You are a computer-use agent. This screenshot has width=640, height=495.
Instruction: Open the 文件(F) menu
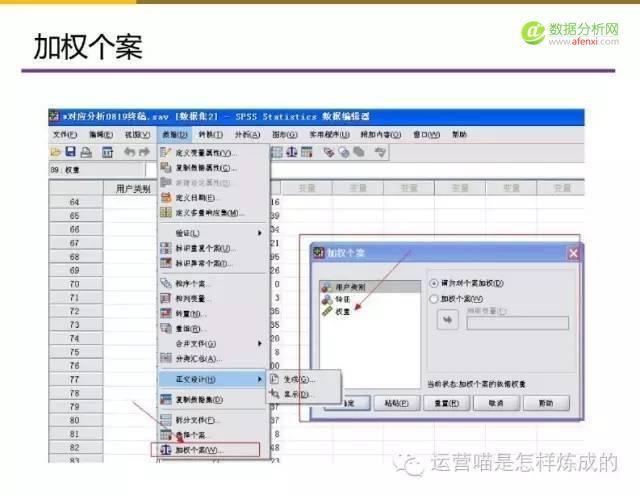tap(65, 134)
